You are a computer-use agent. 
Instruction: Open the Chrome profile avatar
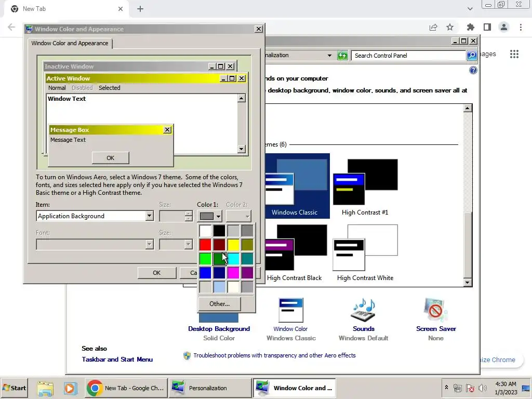click(504, 27)
